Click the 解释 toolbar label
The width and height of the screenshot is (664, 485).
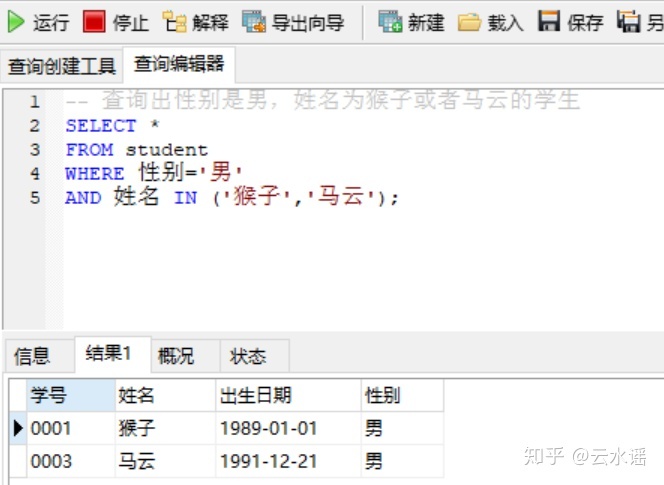(210, 22)
